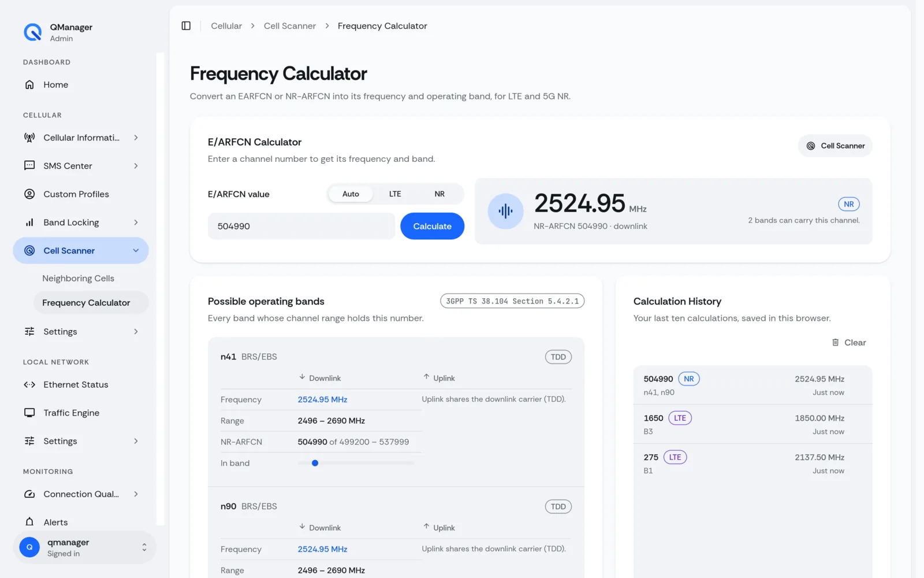Select the Auto mode option
Screen dimensions: 924x578
(x=351, y=194)
